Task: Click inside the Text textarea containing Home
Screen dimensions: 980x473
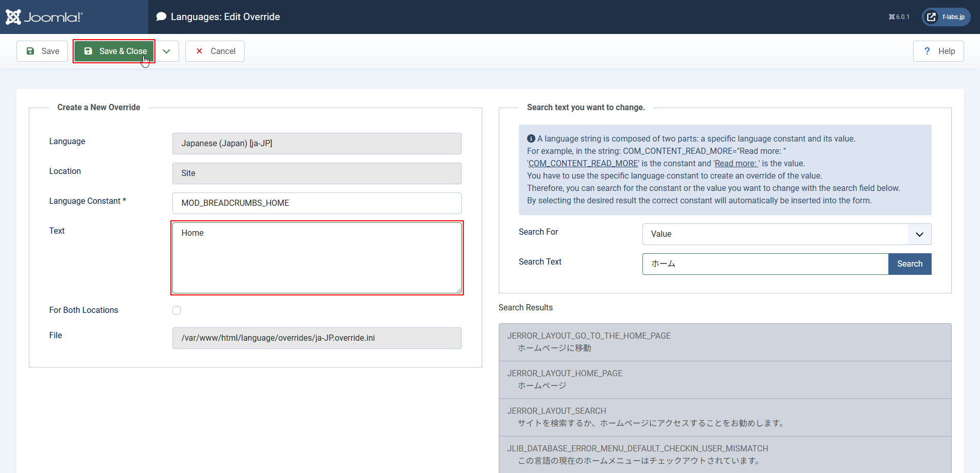Action: pos(317,258)
